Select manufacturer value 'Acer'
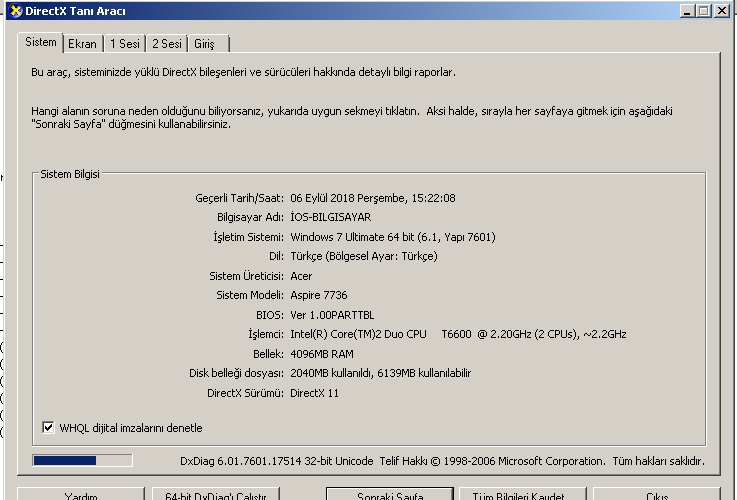Viewport: 737px width, 500px height. [x=301, y=276]
